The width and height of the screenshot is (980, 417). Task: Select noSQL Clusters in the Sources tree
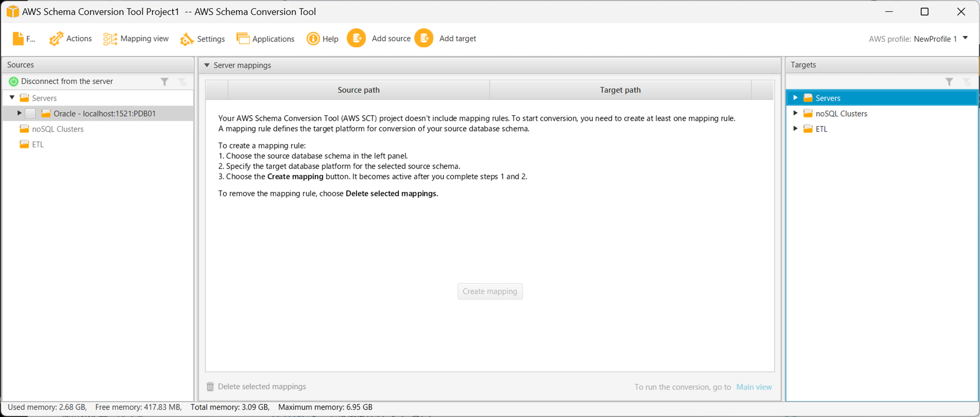tap(58, 129)
